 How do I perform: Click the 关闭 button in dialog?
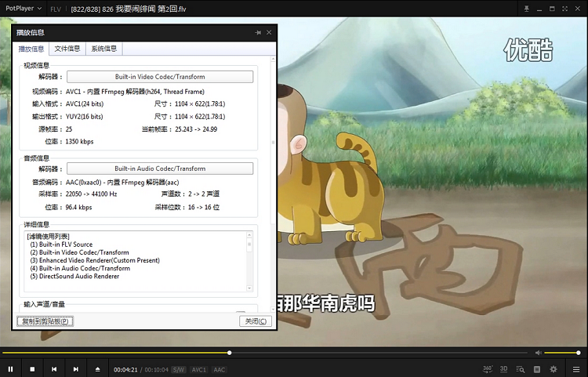click(255, 321)
